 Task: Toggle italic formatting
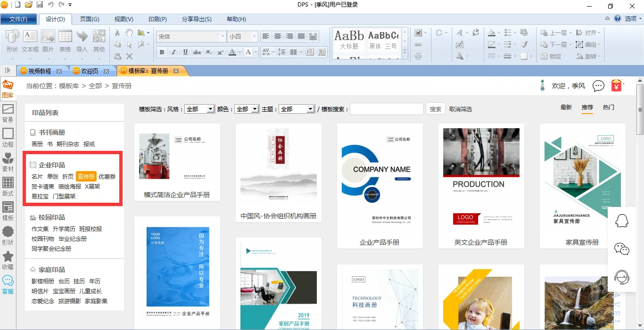click(x=173, y=52)
